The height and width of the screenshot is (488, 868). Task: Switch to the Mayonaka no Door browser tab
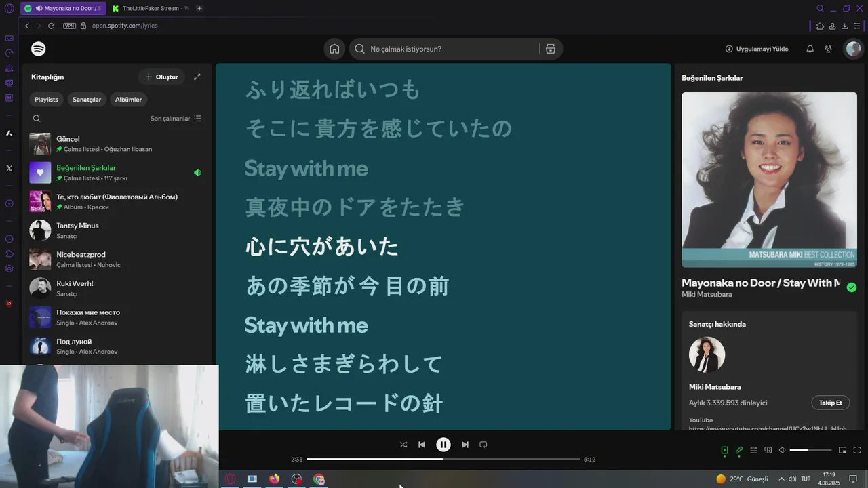(x=62, y=8)
